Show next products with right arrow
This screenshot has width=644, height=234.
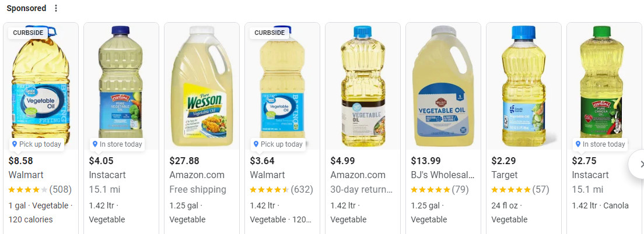[638, 164]
